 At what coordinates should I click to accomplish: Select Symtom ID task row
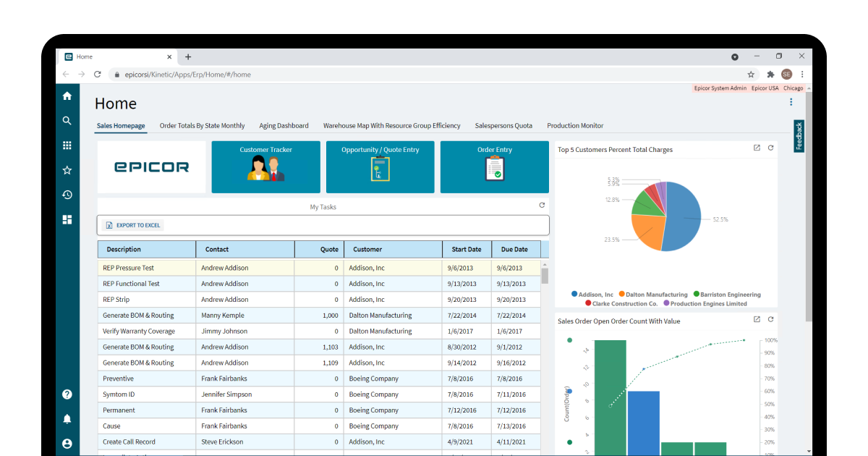pos(319,394)
